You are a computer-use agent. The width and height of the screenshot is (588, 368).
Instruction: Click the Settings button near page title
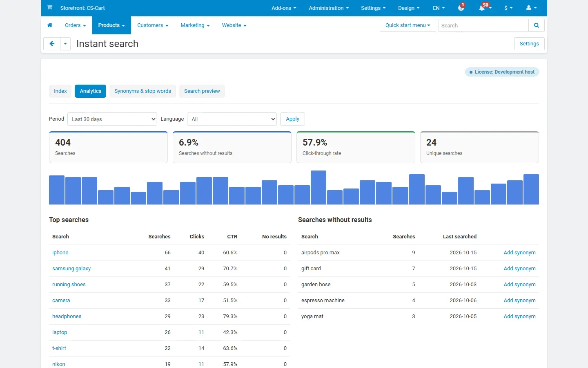[x=529, y=44]
